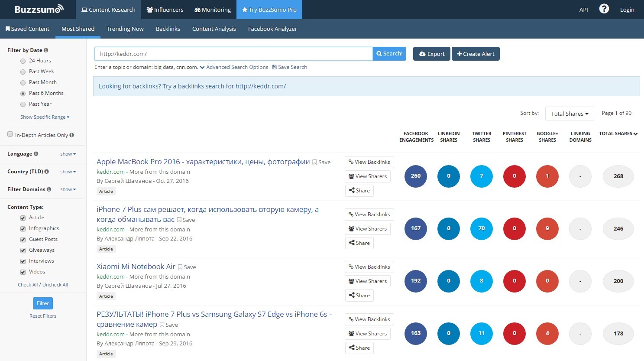
Task: Switch to Trending Now
Action: pyautogui.click(x=125, y=29)
